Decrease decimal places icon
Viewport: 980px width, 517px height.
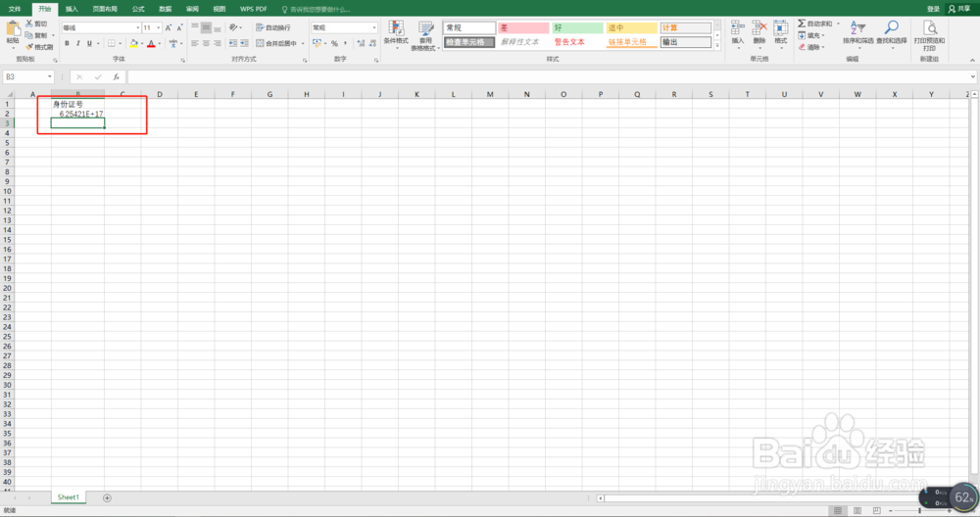(x=372, y=43)
